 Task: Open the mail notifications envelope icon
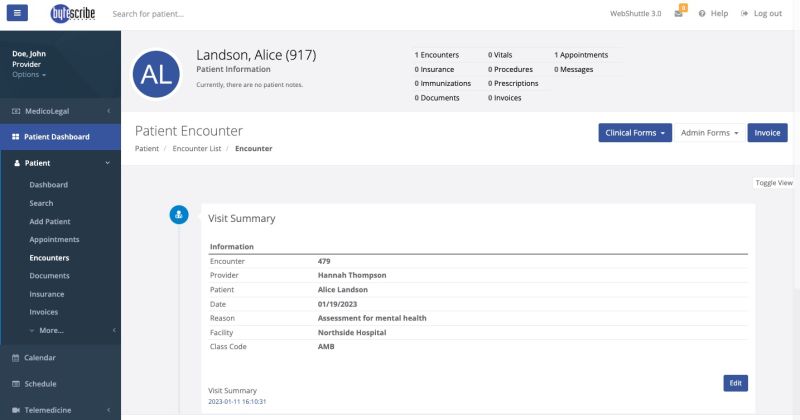(x=679, y=14)
